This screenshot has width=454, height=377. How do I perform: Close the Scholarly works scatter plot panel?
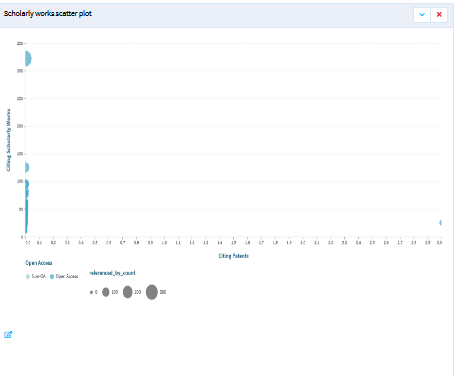pos(439,15)
